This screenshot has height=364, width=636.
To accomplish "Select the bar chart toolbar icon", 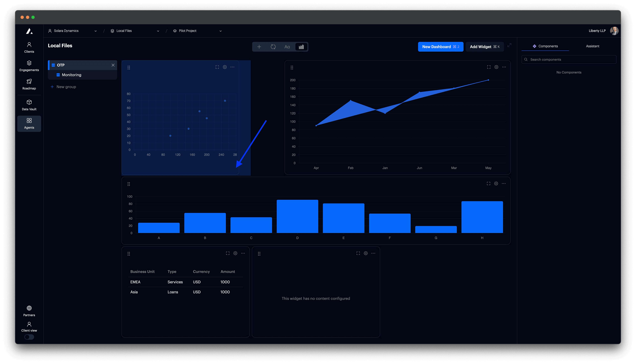I will [301, 47].
